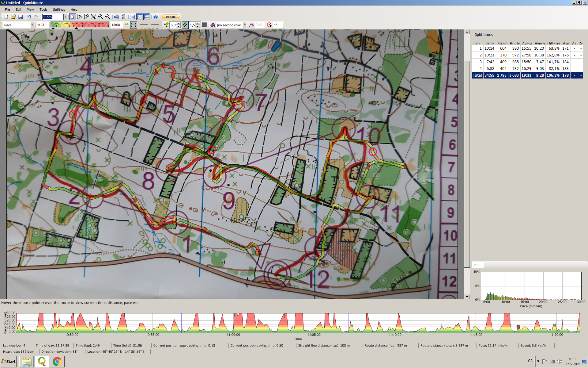
Task: Click the 115% zoom input field
Action: click(53, 17)
